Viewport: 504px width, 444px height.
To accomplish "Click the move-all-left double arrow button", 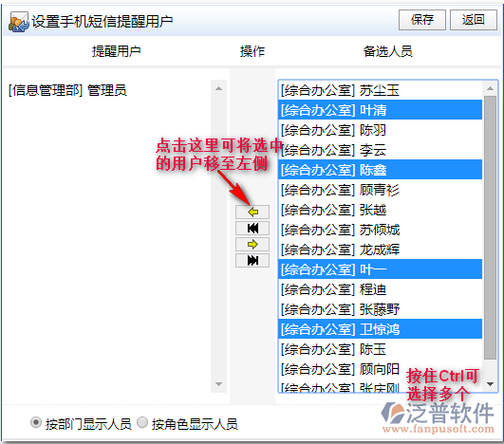I will [252, 228].
